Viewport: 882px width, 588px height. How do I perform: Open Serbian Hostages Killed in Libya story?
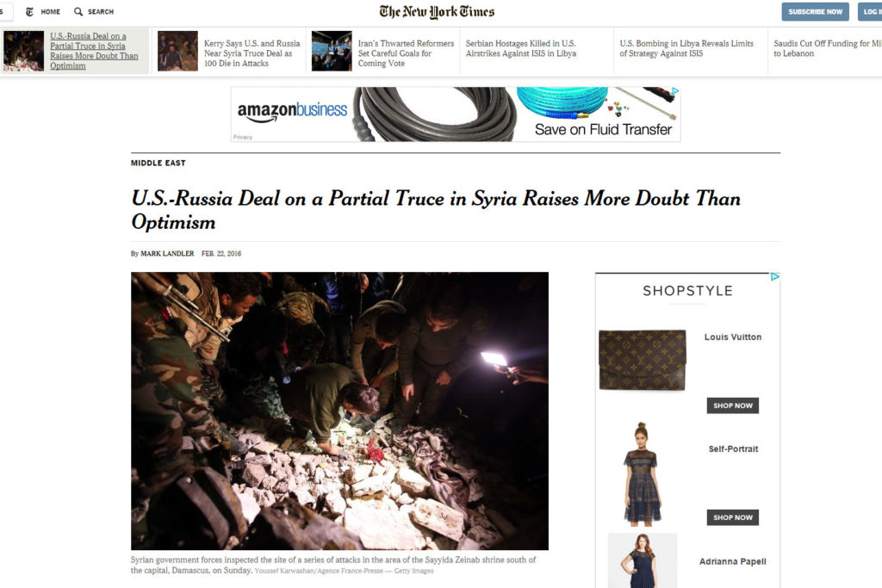(521, 48)
